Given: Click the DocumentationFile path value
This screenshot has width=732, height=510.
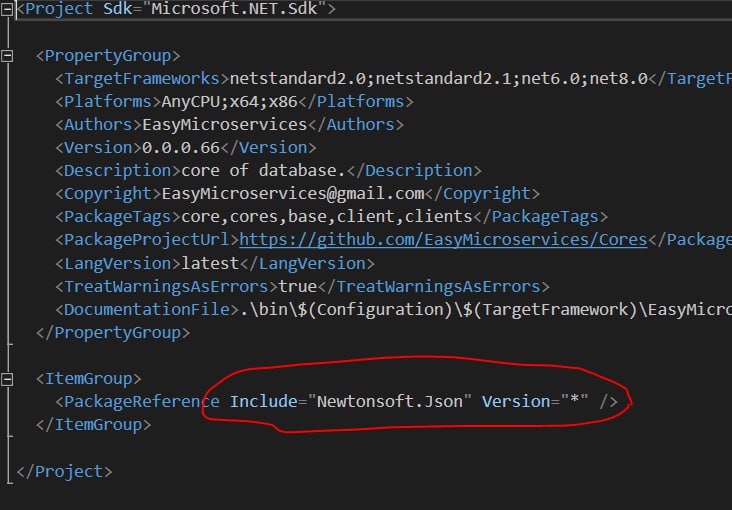Looking at the screenshot, I should (486, 310).
